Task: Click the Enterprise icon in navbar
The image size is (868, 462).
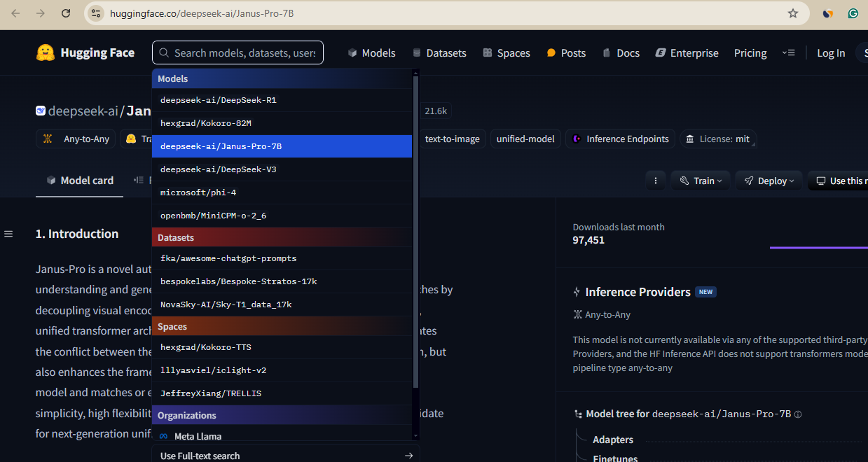Action: [x=659, y=52]
